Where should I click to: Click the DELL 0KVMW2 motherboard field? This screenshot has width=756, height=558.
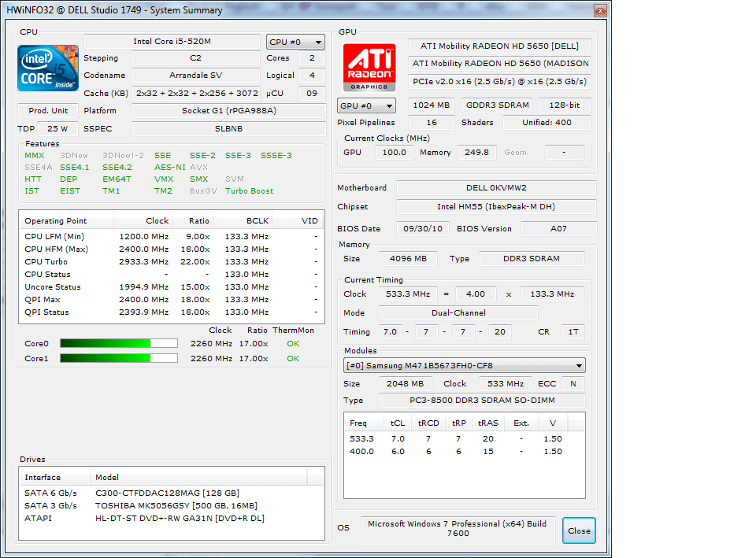[496, 187]
